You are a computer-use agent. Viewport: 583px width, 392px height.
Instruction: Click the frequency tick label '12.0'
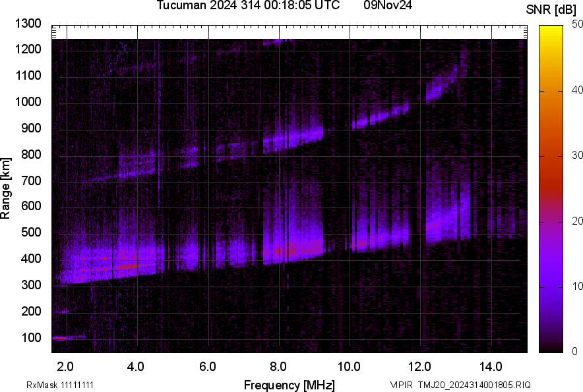(x=419, y=367)
